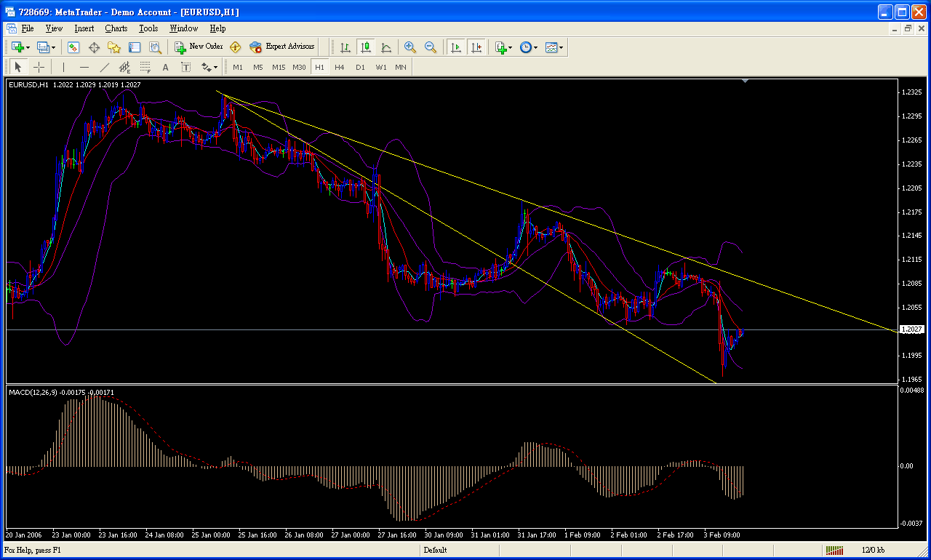Open the View menu
The height and width of the screenshot is (560, 931).
[x=54, y=28]
